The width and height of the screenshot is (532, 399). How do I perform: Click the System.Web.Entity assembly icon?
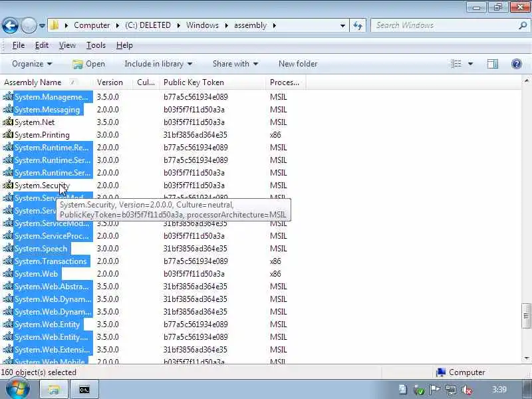coord(8,325)
